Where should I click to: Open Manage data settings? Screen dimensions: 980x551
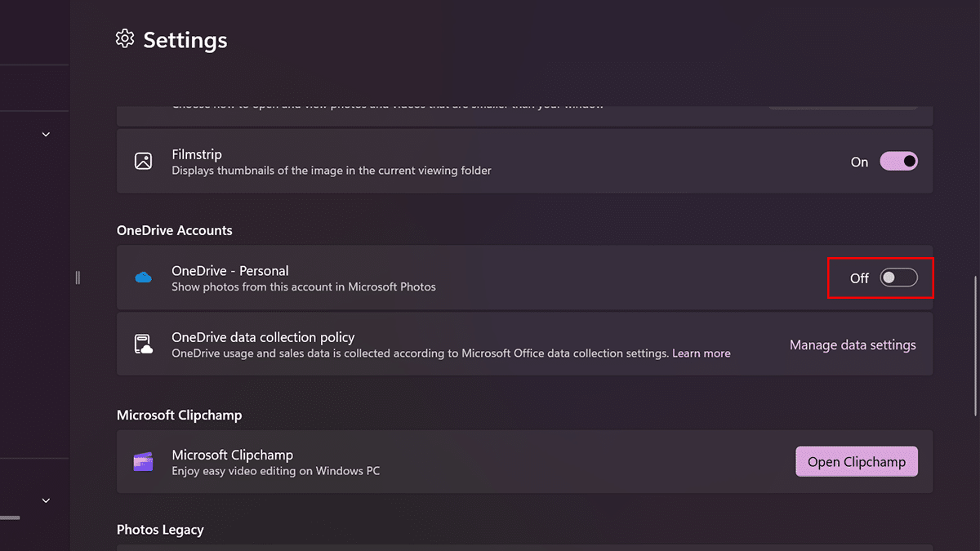[853, 345]
